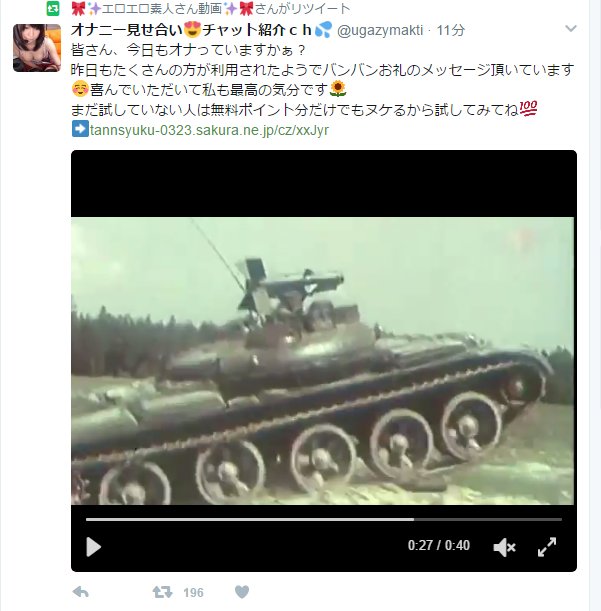This screenshot has width=601, height=611.
Task: Open the tweet author's profile avatar
Action: coord(37,48)
